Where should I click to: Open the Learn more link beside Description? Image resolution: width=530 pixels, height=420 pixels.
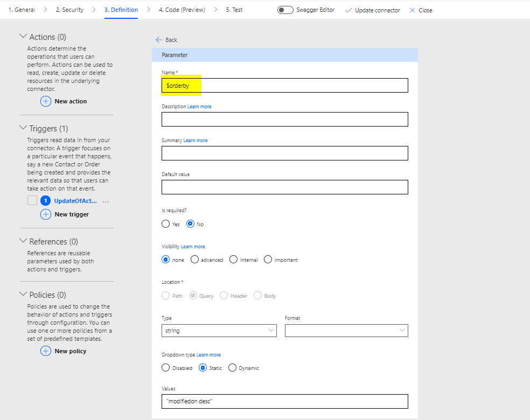click(199, 107)
